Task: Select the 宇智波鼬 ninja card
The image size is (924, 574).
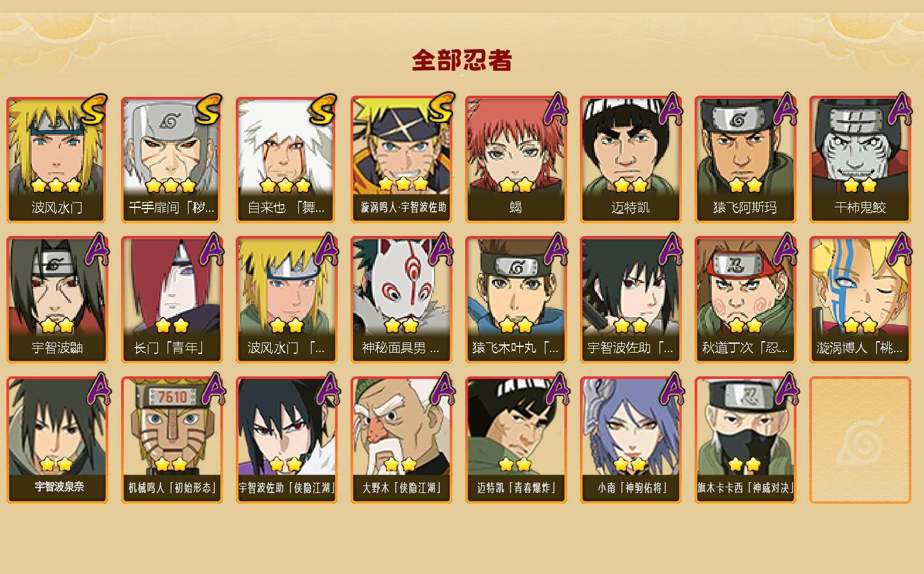Action: click(57, 300)
